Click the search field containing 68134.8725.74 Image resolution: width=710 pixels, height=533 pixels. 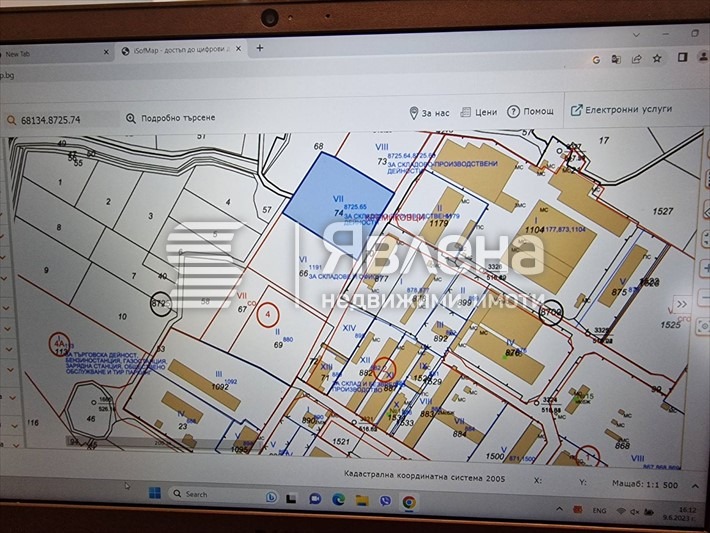62,120
